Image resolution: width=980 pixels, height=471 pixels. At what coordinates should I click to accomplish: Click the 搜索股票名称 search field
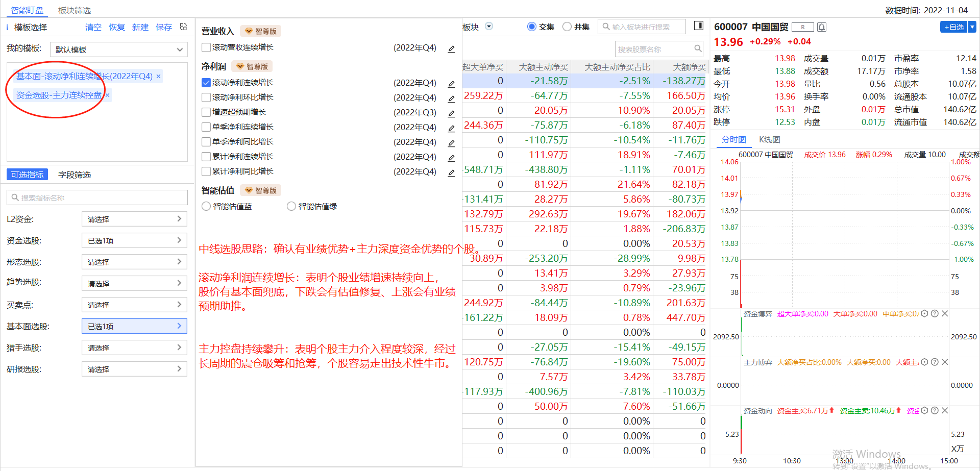tap(654, 49)
